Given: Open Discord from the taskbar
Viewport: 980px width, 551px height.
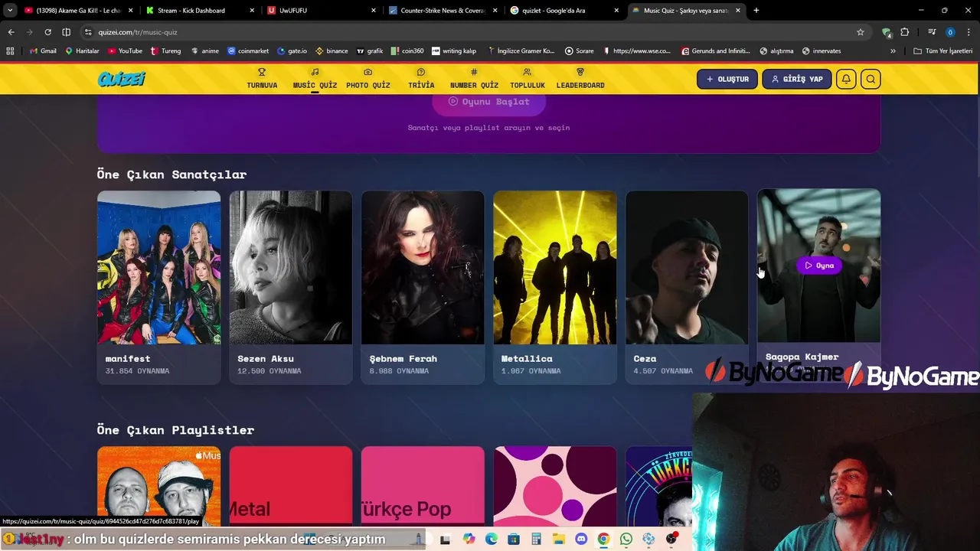Looking at the screenshot, I should tap(581, 540).
